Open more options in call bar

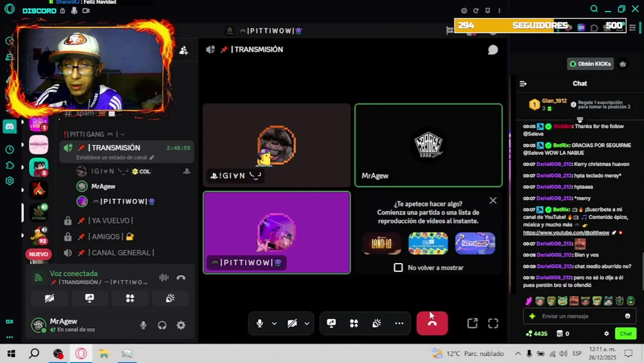click(399, 323)
